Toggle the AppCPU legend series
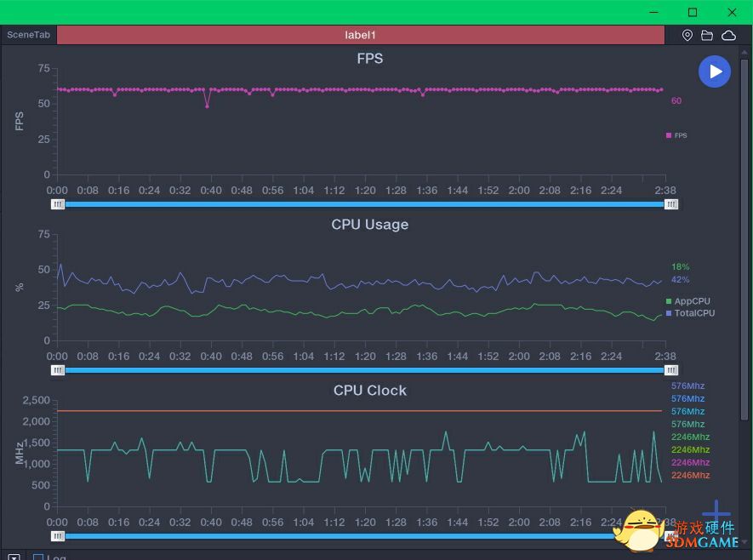This screenshot has width=753, height=560. point(687,301)
